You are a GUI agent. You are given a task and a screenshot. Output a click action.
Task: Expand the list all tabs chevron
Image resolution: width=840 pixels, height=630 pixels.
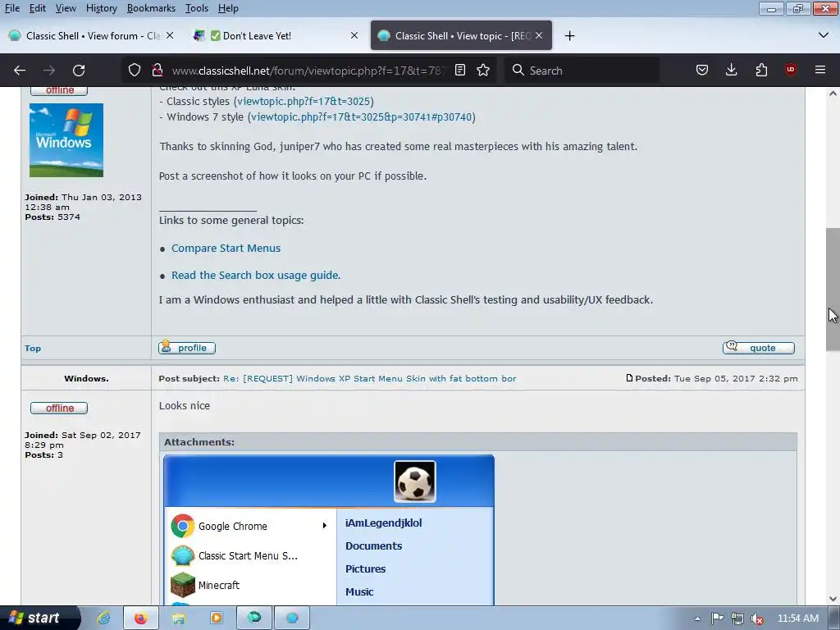(x=824, y=36)
